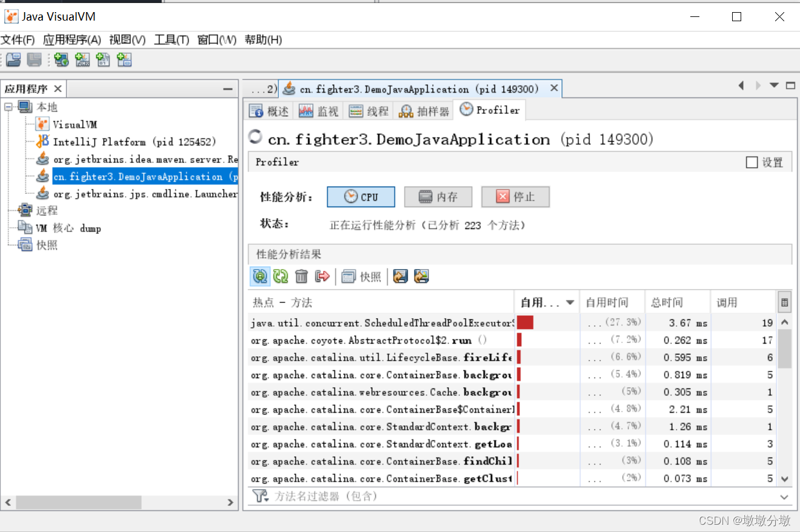Click the last add-application toolbar icon
The image size is (800, 532).
(x=124, y=59)
